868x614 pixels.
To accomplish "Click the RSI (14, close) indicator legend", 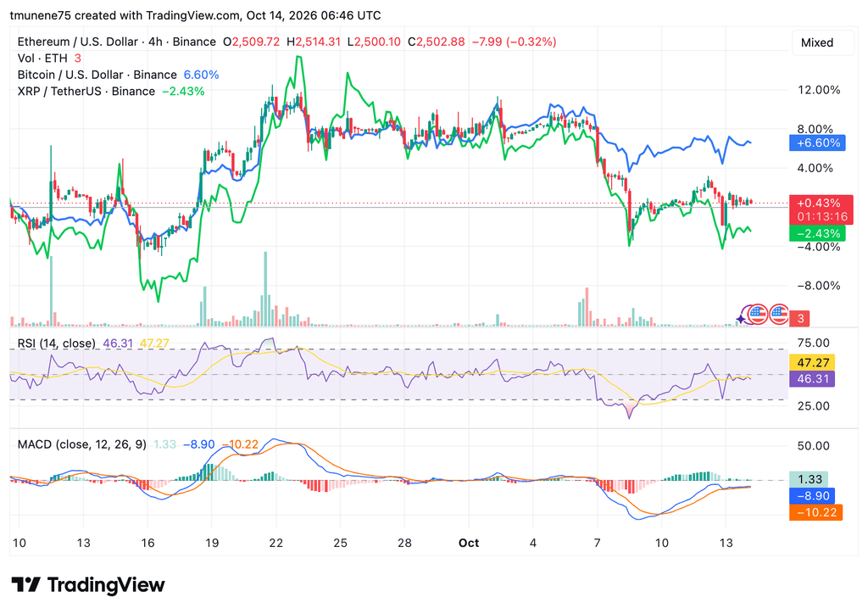I will tap(57, 343).
